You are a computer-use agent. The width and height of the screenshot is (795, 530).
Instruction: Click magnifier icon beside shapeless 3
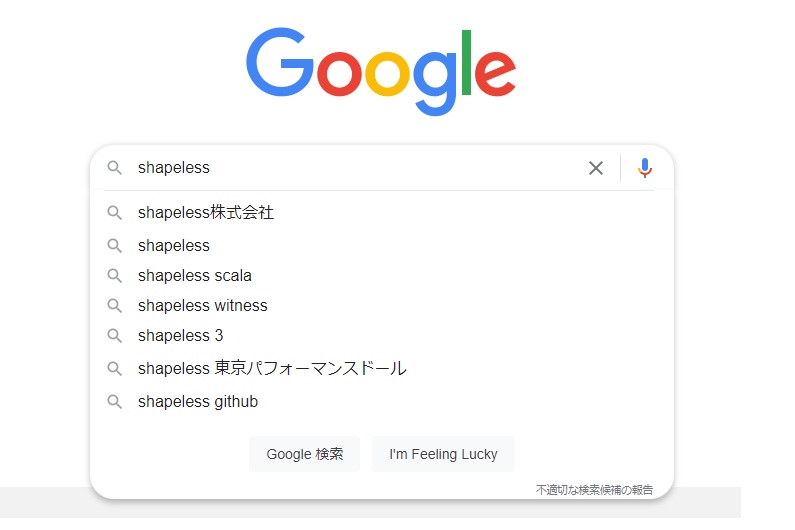115,336
